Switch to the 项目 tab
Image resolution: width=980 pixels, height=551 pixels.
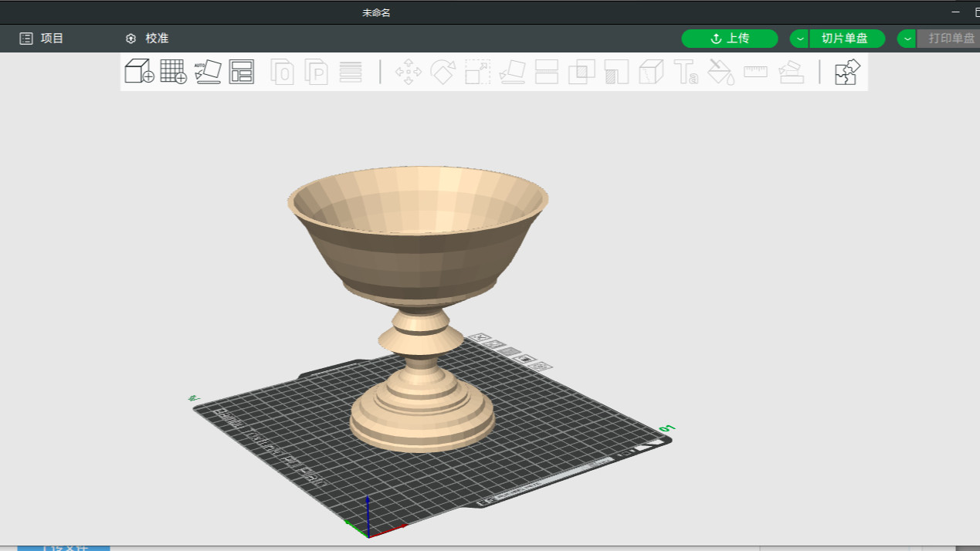tap(42, 39)
